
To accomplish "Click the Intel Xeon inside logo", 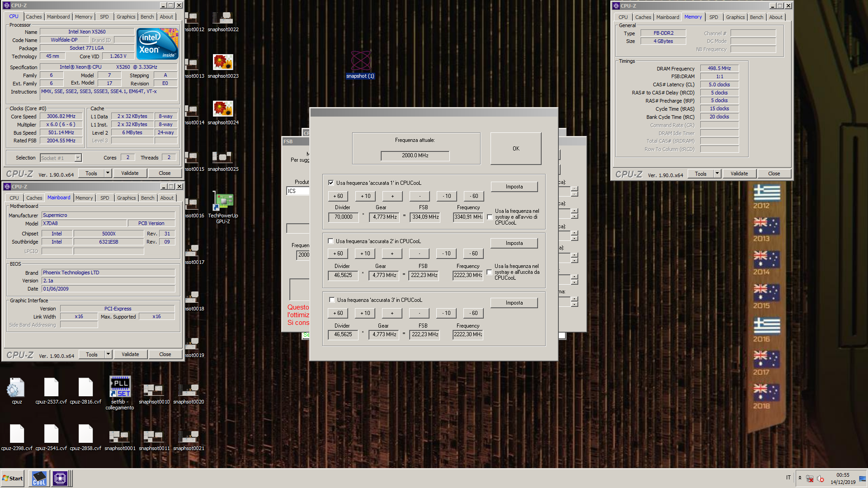I will [x=157, y=44].
